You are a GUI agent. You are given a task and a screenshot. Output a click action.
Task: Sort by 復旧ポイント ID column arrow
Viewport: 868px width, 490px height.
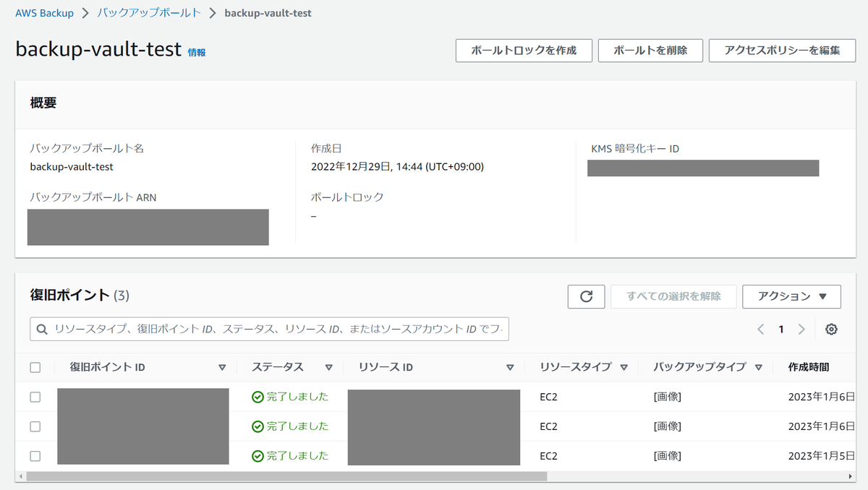coord(222,368)
